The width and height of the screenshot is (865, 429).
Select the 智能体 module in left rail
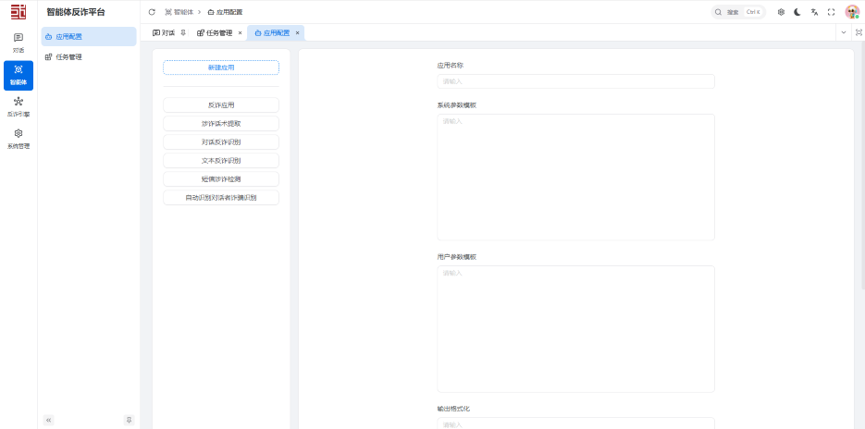18,76
